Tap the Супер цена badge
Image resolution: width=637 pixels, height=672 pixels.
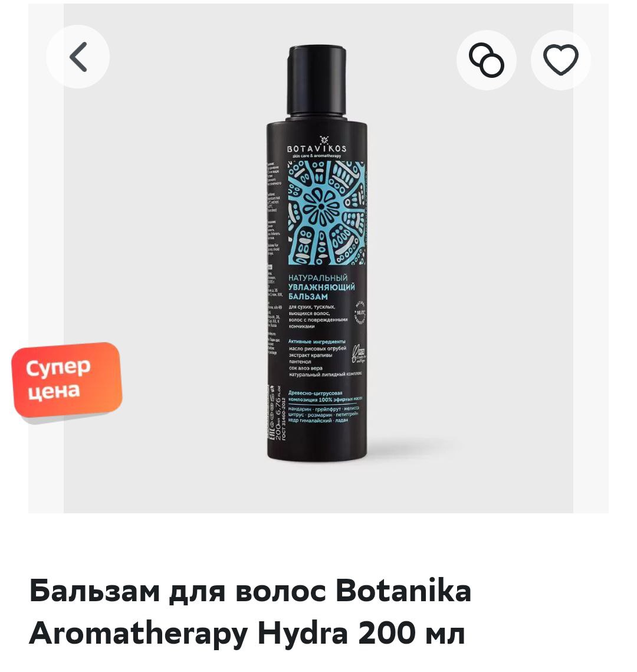67,380
